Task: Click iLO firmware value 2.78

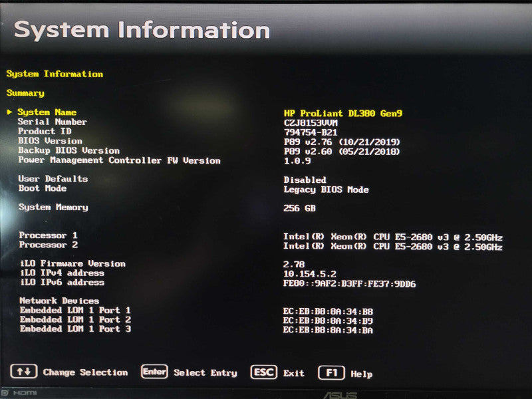Action: [x=294, y=264]
